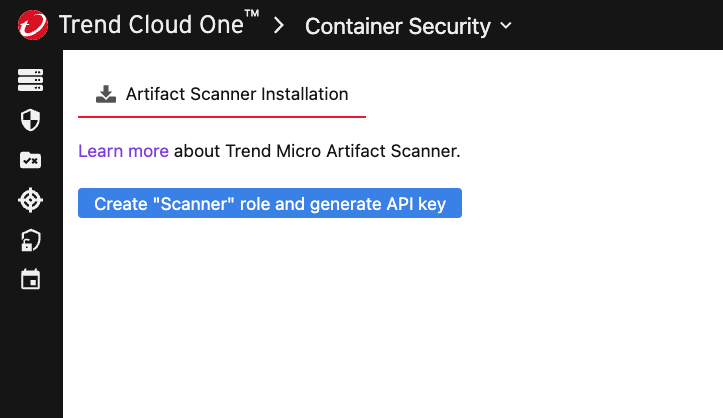Click the crosshair target sidebar icon
The width and height of the screenshot is (723, 418).
(30, 200)
